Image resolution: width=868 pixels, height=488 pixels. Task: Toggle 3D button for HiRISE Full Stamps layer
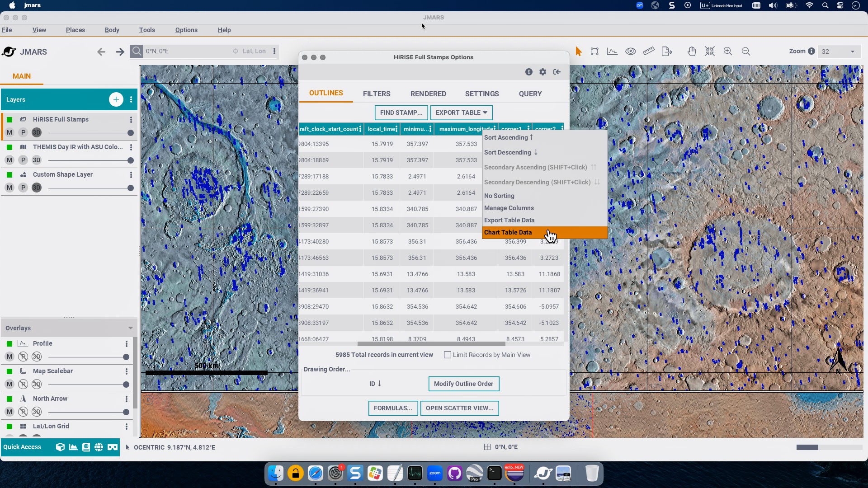(x=37, y=133)
